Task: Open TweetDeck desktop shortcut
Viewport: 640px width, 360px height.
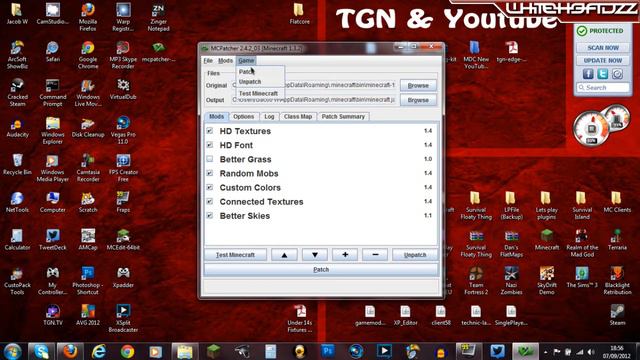Action: 53,240
